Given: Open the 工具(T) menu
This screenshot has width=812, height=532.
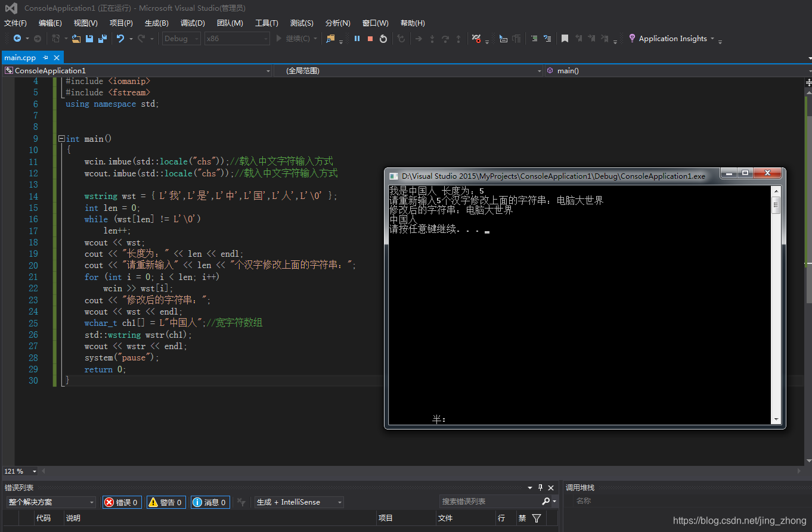Looking at the screenshot, I should [266, 23].
